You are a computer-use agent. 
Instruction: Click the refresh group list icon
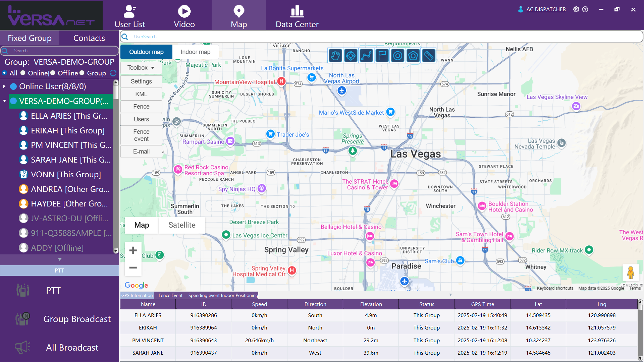[x=113, y=73]
